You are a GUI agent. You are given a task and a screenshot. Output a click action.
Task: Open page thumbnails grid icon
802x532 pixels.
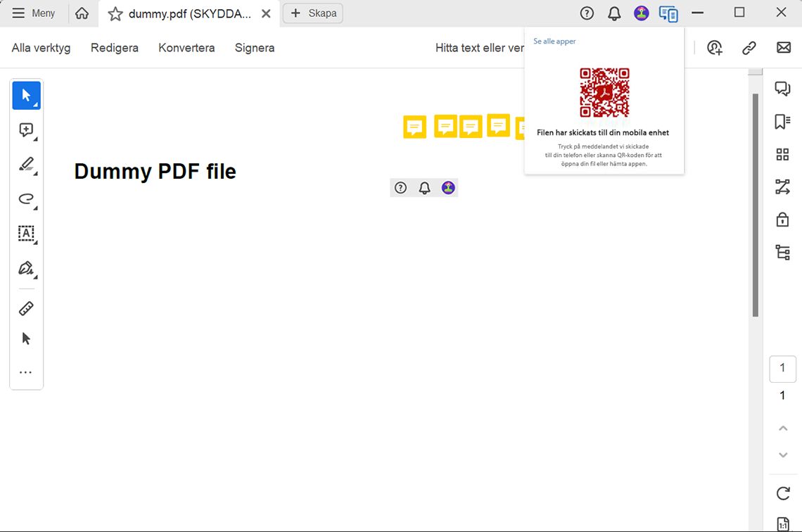[782, 155]
